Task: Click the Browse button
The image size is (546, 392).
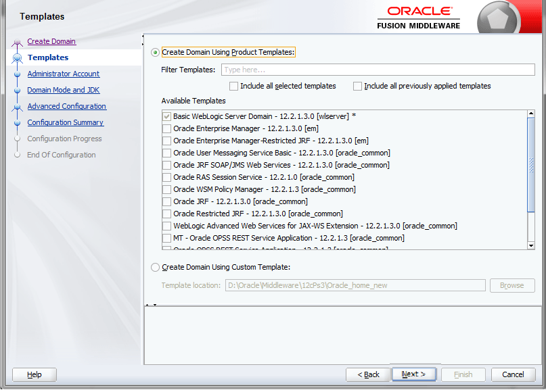Action: pos(512,286)
